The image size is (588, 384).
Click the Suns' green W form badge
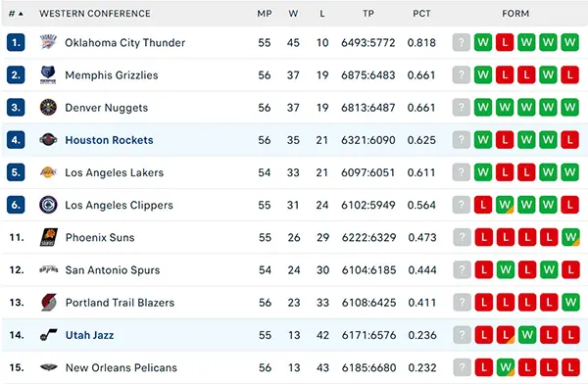pos(570,237)
